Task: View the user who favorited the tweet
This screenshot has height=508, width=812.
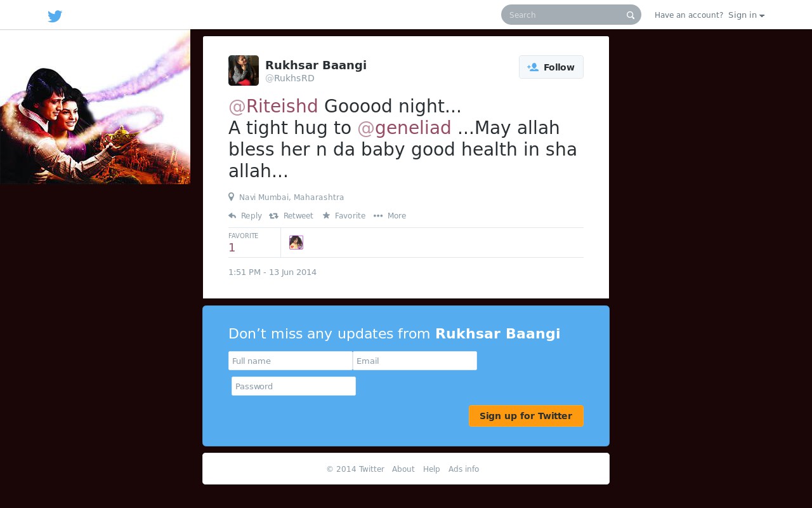Action: click(296, 243)
